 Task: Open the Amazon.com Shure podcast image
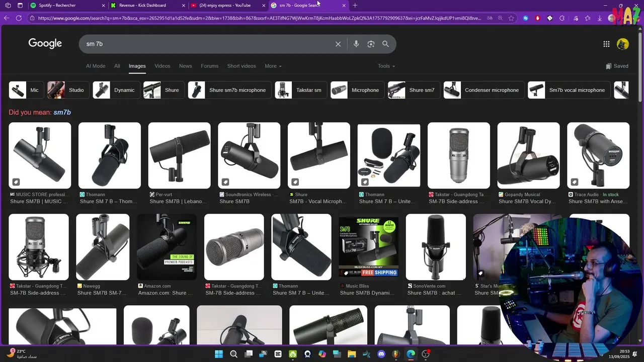point(167,247)
